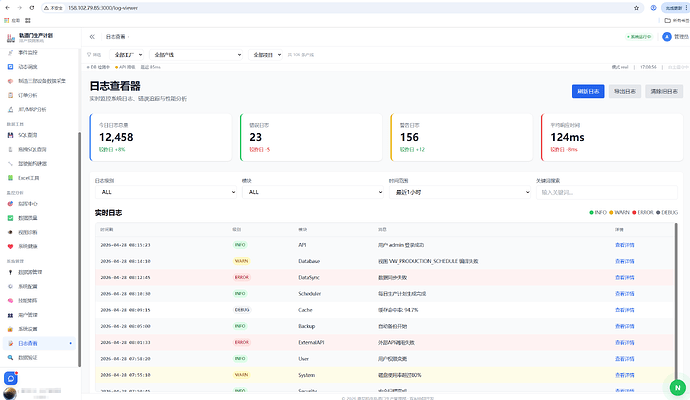Open 事件监控 in the sidebar
This screenshot has height=400, width=690.
point(28,53)
